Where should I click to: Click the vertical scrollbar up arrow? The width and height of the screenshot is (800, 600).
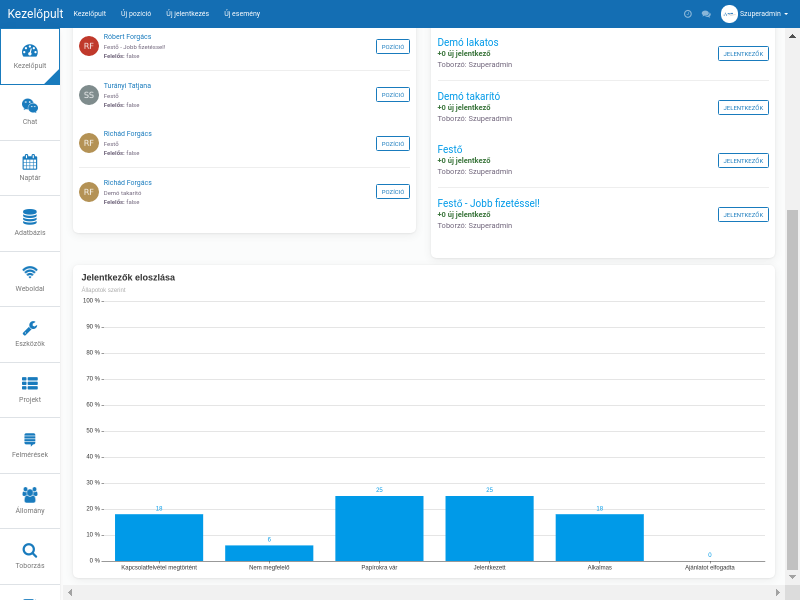792,36
